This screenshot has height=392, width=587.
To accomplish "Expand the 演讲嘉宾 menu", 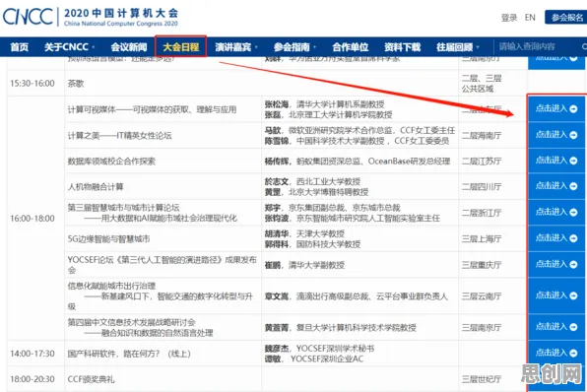I will pyautogui.click(x=236, y=47).
